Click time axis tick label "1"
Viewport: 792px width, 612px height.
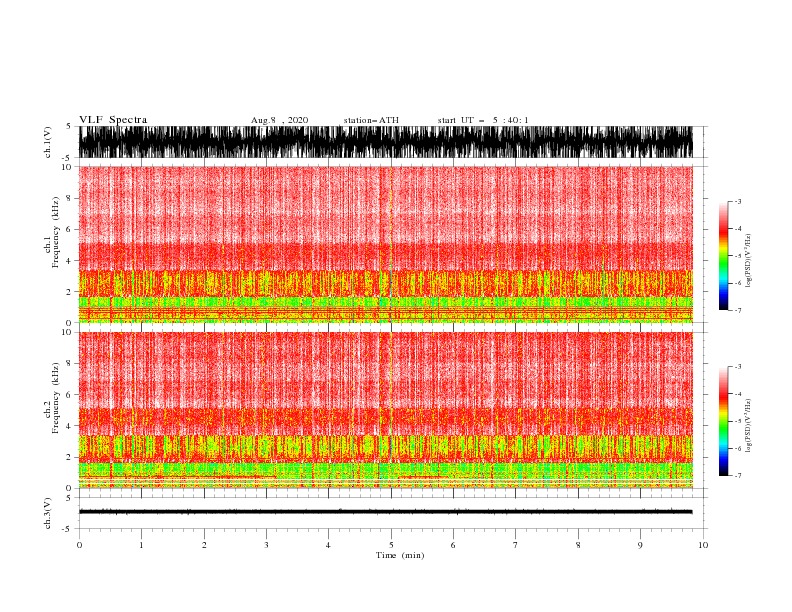pos(142,545)
